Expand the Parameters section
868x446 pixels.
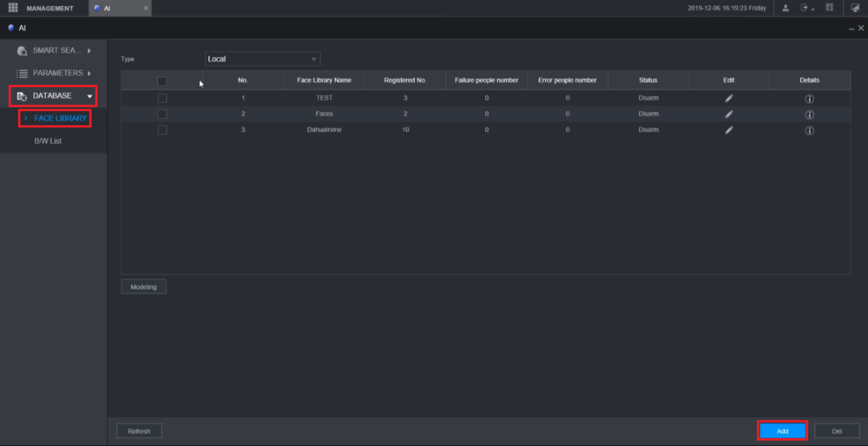click(x=53, y=73)
